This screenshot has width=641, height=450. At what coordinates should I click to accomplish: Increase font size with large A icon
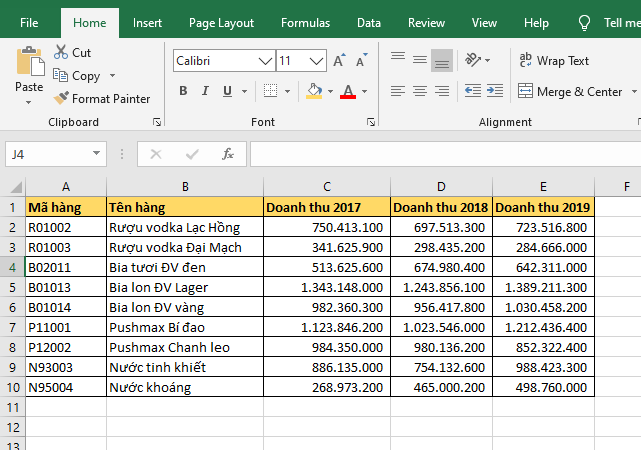(x=339, y=61)
